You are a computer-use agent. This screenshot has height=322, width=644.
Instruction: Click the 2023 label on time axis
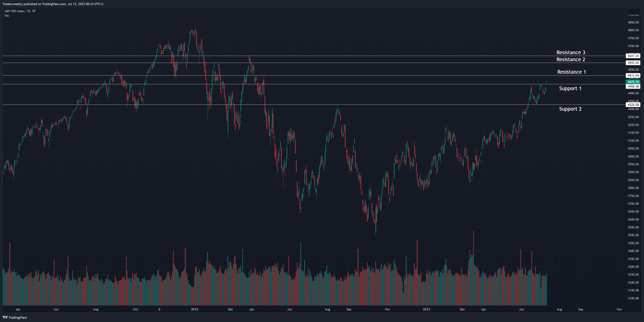(x=426, y=309)
